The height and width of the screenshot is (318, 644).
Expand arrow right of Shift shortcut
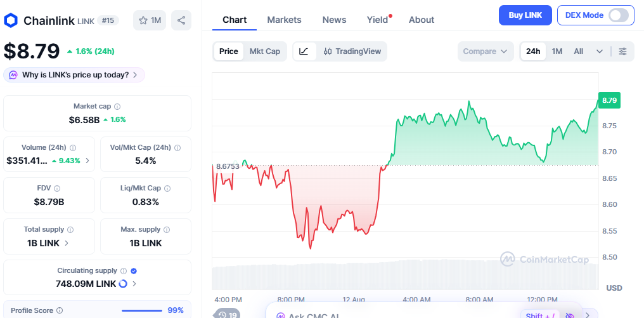[x=588, y=315]
